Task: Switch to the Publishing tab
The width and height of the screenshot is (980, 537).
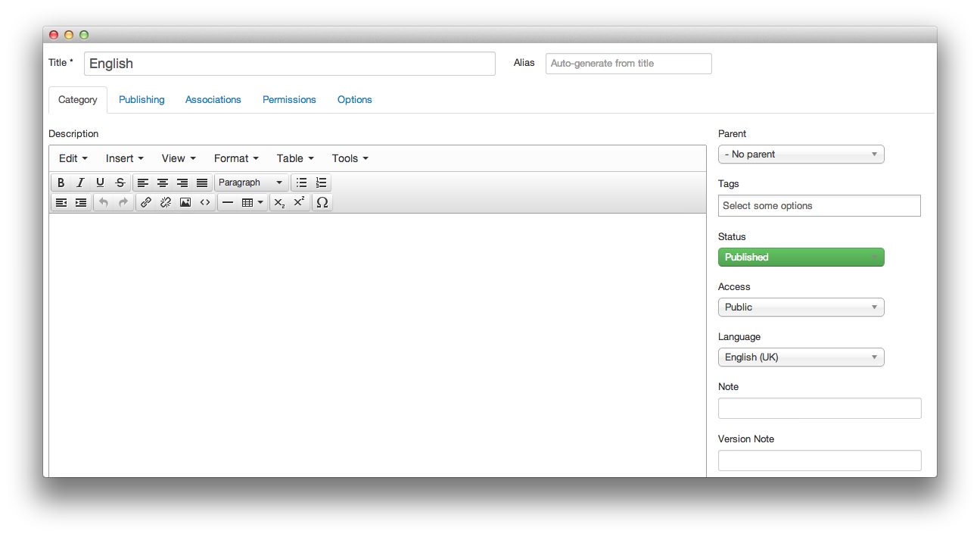Action: (142, 100)
